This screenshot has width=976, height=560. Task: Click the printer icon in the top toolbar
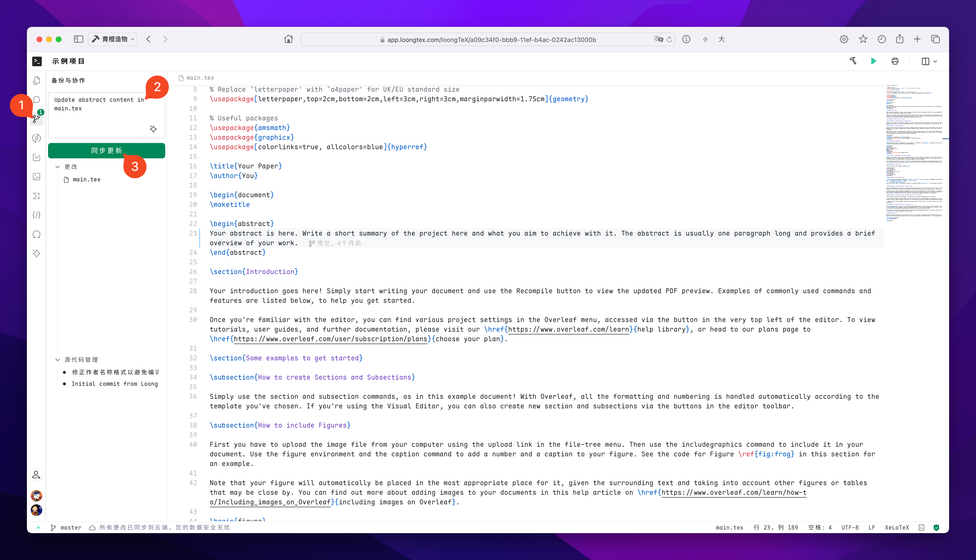[895, 61]
